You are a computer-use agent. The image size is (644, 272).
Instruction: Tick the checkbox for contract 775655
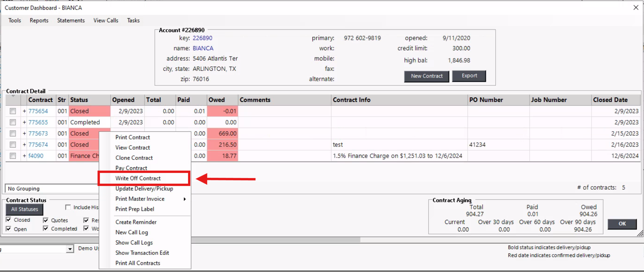13,122
